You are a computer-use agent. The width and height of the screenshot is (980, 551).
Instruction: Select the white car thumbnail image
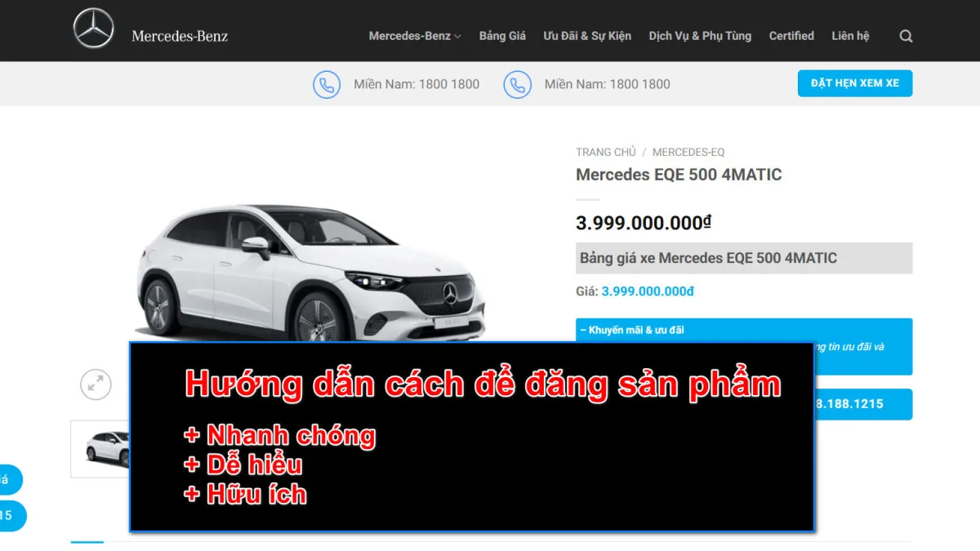coord(101,448)
